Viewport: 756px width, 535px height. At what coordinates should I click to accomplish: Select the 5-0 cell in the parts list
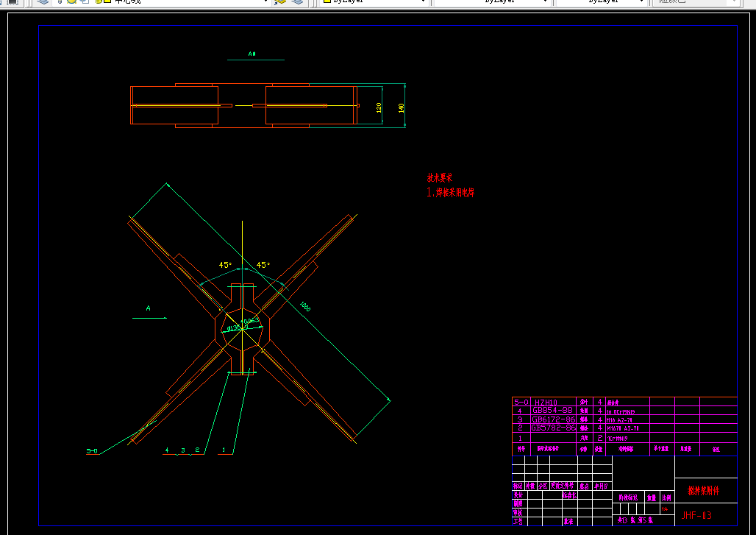tap(521, 402)
